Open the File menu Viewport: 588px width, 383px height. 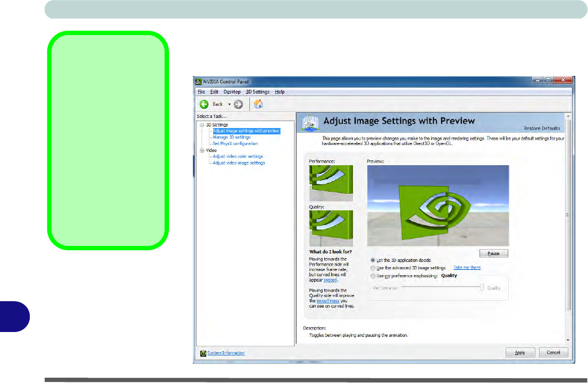[201, 92]
